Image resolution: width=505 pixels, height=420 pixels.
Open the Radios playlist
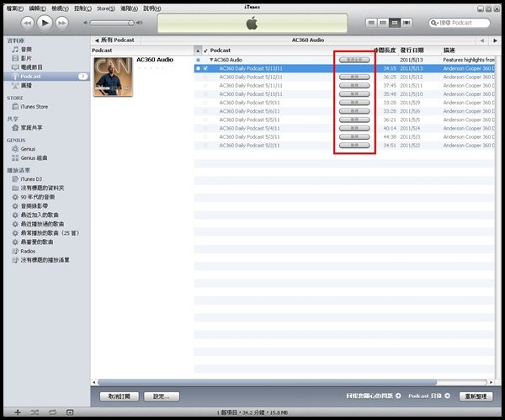pyautogui.click(x=28, y=251)
